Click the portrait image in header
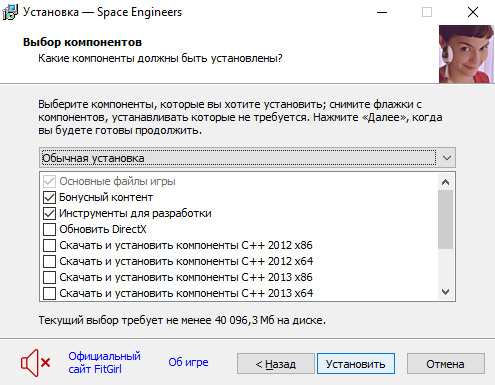Viewport: 495px width, 385px height. point(466,54)
